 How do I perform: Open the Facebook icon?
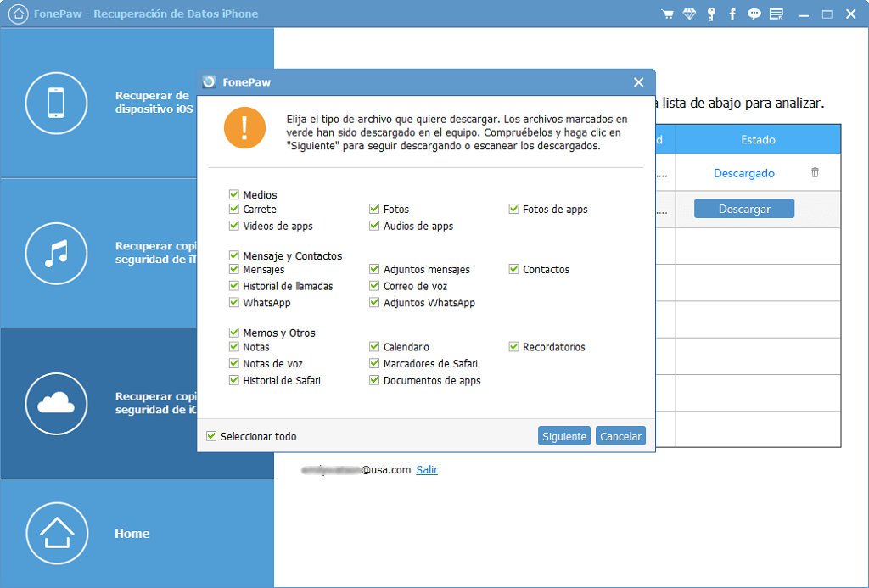[732, 14]
